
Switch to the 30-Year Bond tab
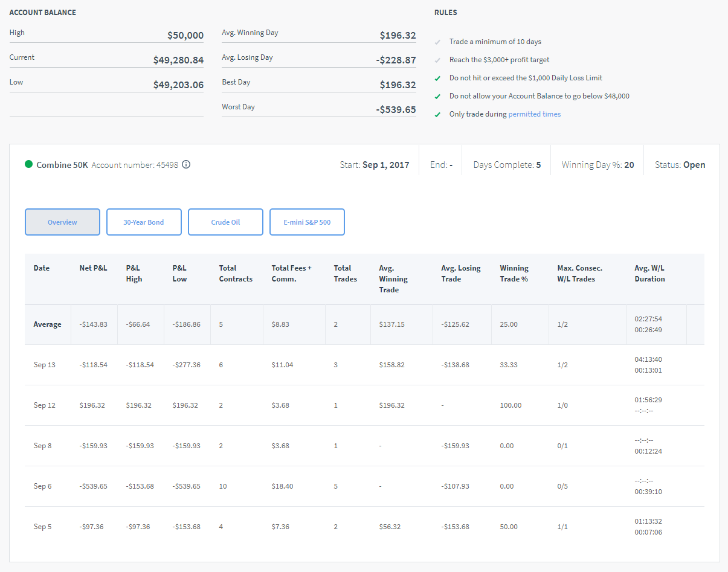(144, 222)
